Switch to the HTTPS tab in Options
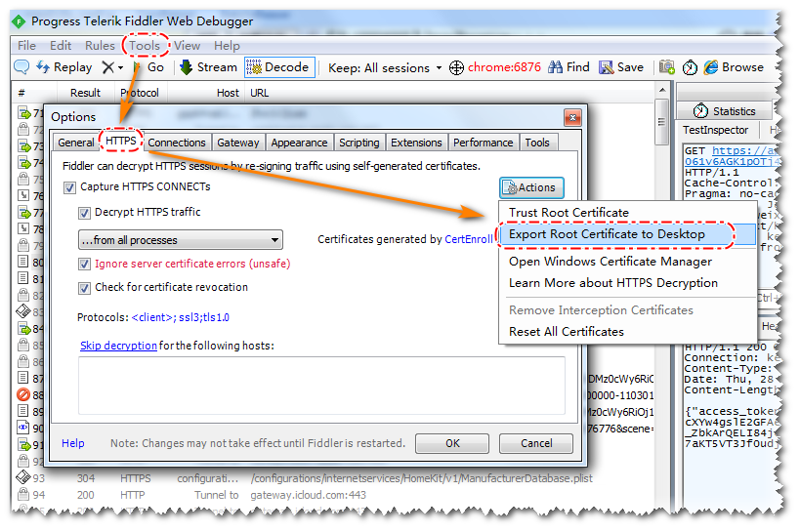The height and width of the screenshot is (532, 800). click(121, 141)
